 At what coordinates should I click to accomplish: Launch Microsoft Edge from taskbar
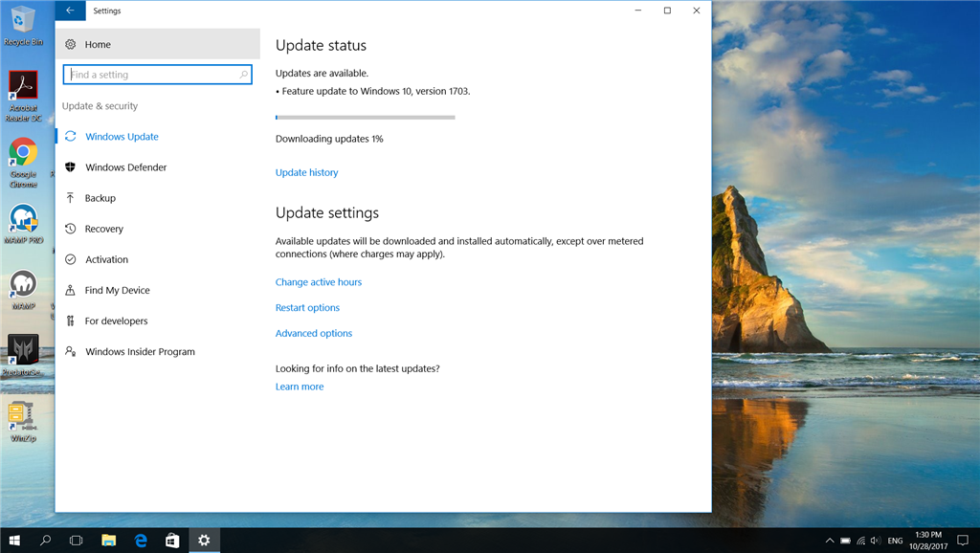[x=141, y=541]
